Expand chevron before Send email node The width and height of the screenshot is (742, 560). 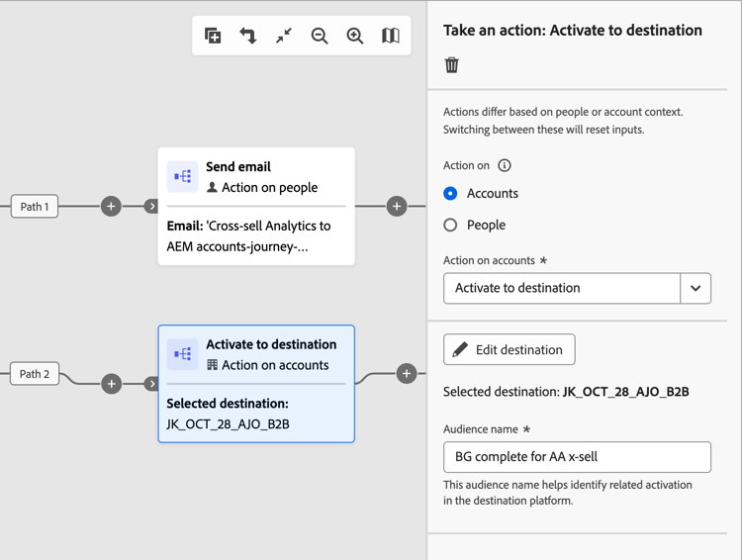click(x=151, y=207)
